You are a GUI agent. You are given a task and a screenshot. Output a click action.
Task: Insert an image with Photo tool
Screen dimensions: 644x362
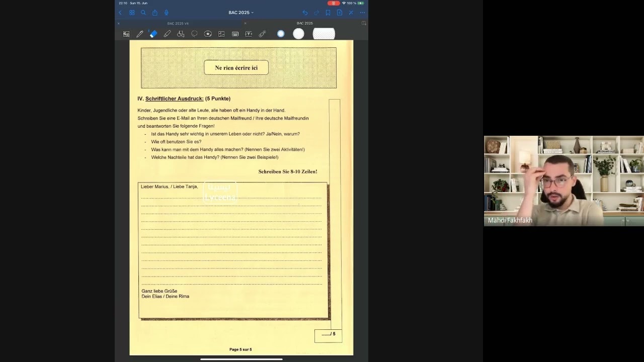[221, 34]
